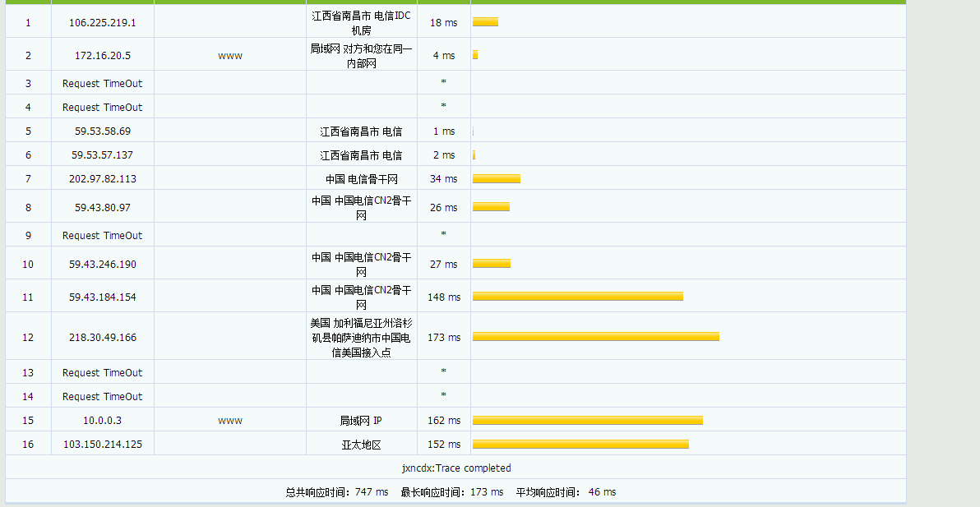Select IP address 59.43.184.154
The height and width of the screenshot is (507, 980).
point(103,297)
